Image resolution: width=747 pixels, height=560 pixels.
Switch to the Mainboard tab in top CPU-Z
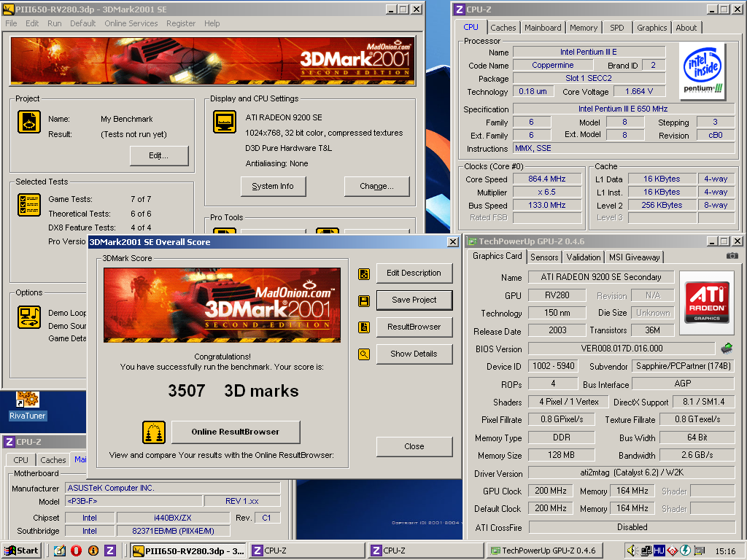543,28
